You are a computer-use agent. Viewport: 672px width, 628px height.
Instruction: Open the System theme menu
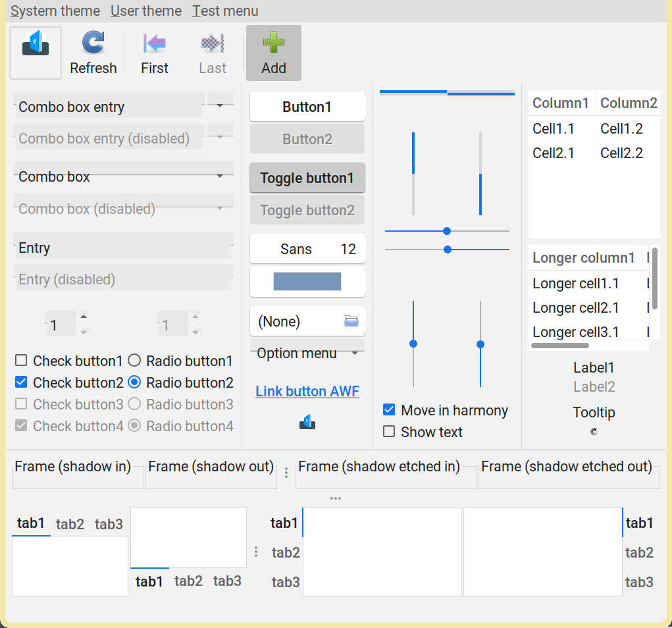pyautogui.click(x=55, y=11)
